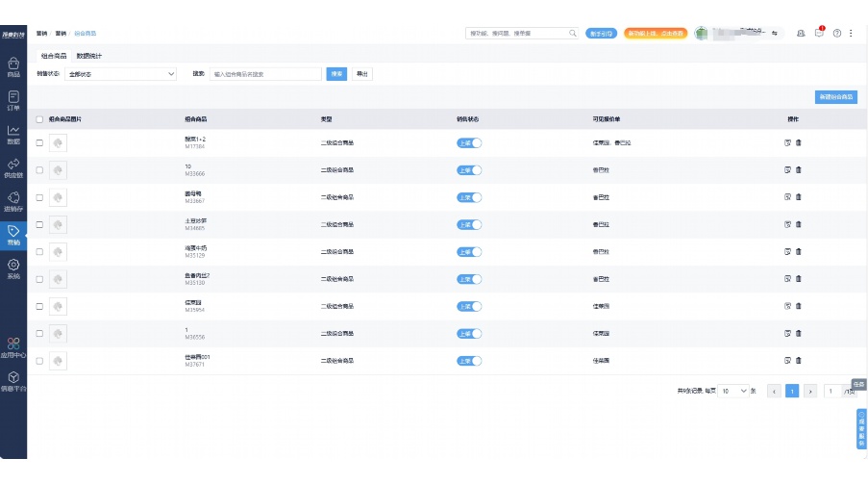Open the help question mark icon
The width and height of the screenshot is (868, 484).
click(837, 33)
